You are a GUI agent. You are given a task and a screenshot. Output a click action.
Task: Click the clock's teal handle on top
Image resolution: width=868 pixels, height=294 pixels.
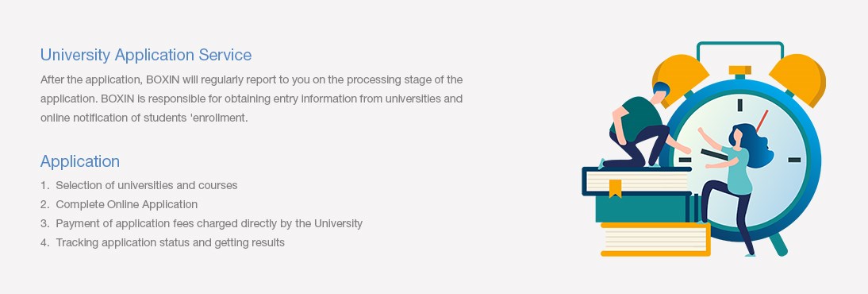(740, 51)
